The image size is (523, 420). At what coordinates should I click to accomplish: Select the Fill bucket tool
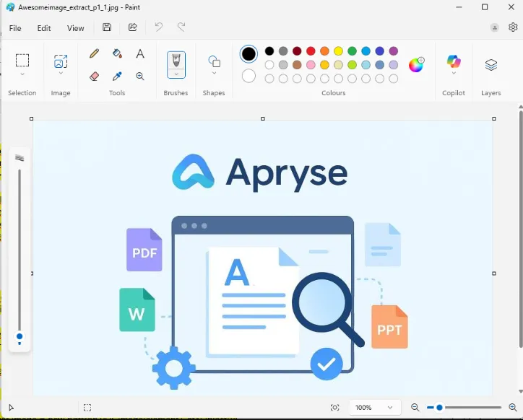(117, 53)
